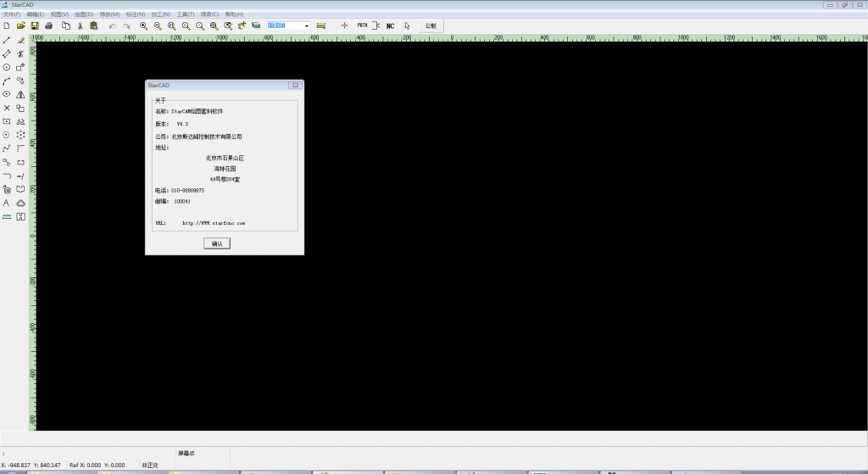868x474 pixels.
Task: Click the phone number 010-88909875
Action: point(187,191)
